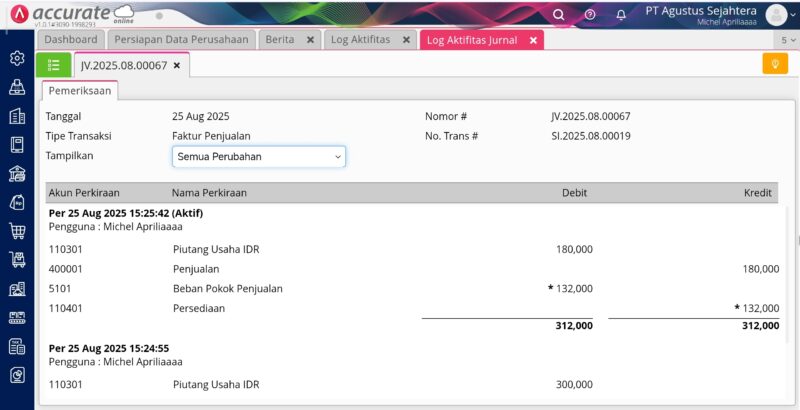
Task: Open the user profile avatar menu
Action: [x=776, y=14]
